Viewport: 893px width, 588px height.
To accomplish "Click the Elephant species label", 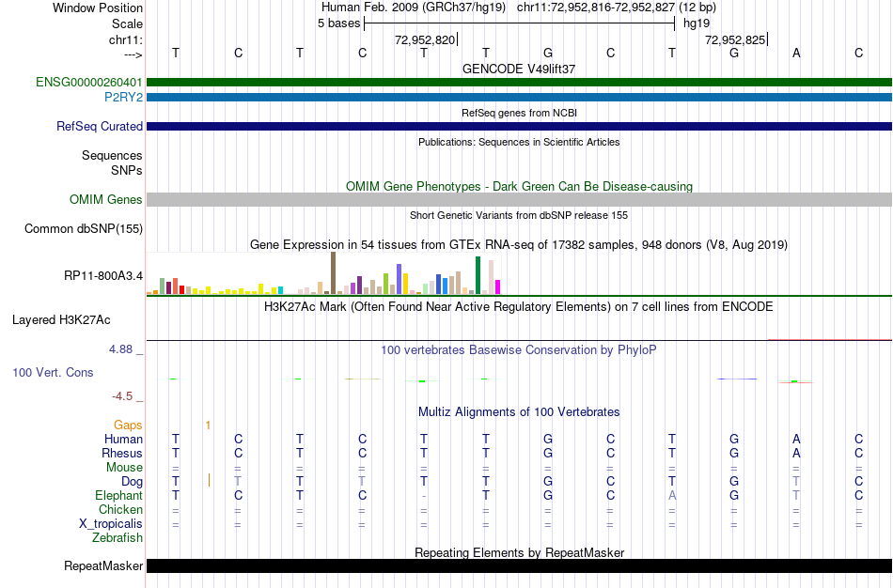I will 119,496.
